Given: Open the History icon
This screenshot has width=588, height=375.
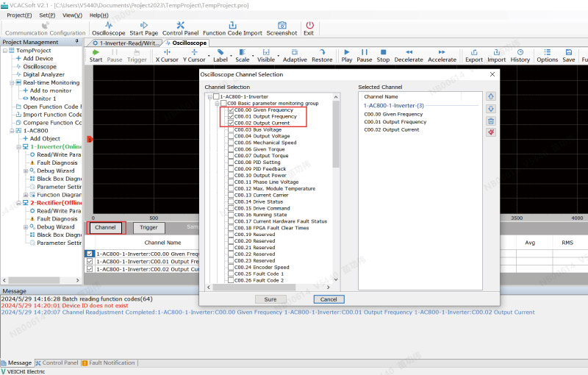Looking at the screenshot, I should [520, 52].
